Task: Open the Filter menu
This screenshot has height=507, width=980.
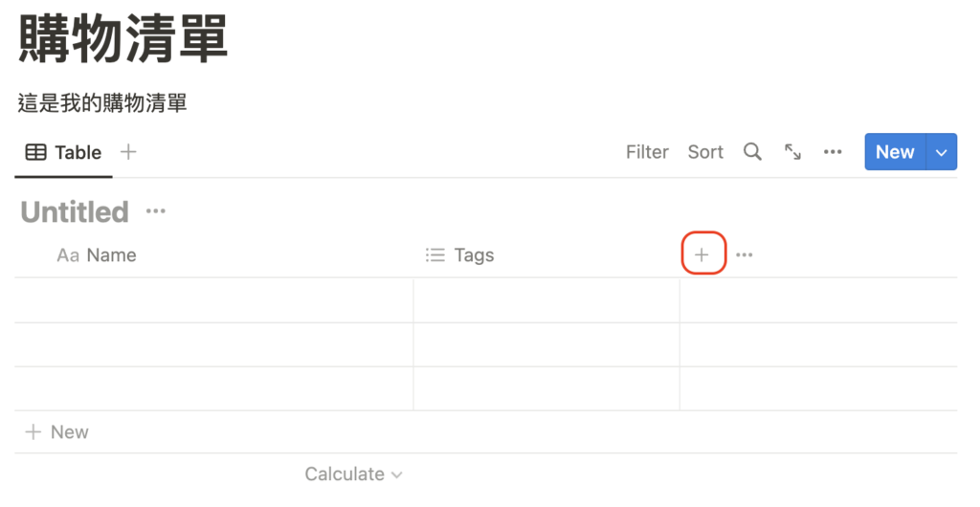Action: (x=647, y=152)
